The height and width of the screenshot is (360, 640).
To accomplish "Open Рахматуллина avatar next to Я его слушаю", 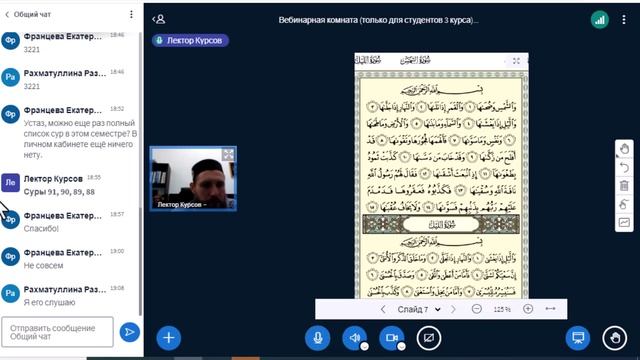I will pyautogui.click(x=10, y=293).
